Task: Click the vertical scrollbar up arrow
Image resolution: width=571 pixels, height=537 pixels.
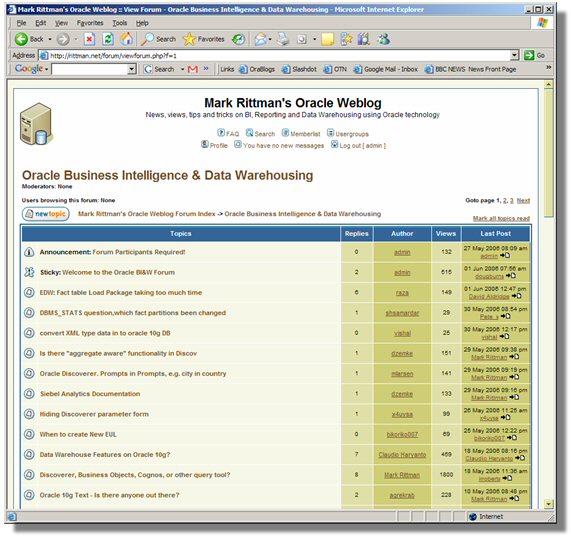Action: click(x=548, y=85)
